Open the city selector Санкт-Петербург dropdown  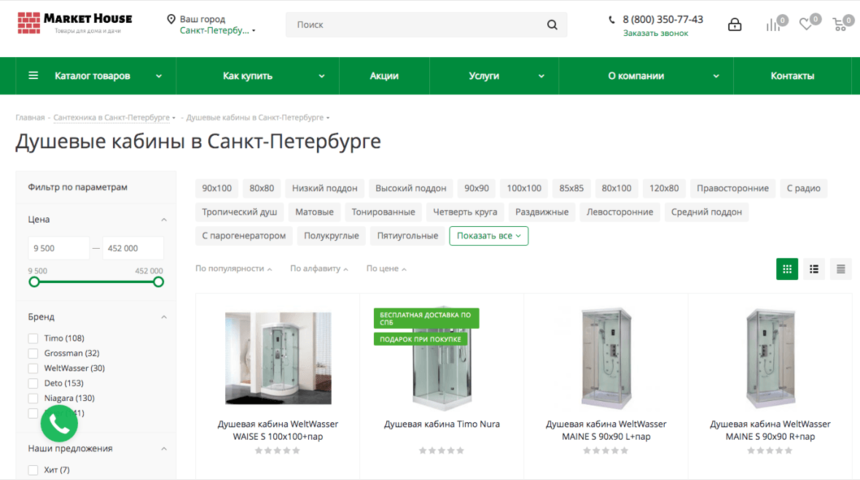(x=217, y=31)
